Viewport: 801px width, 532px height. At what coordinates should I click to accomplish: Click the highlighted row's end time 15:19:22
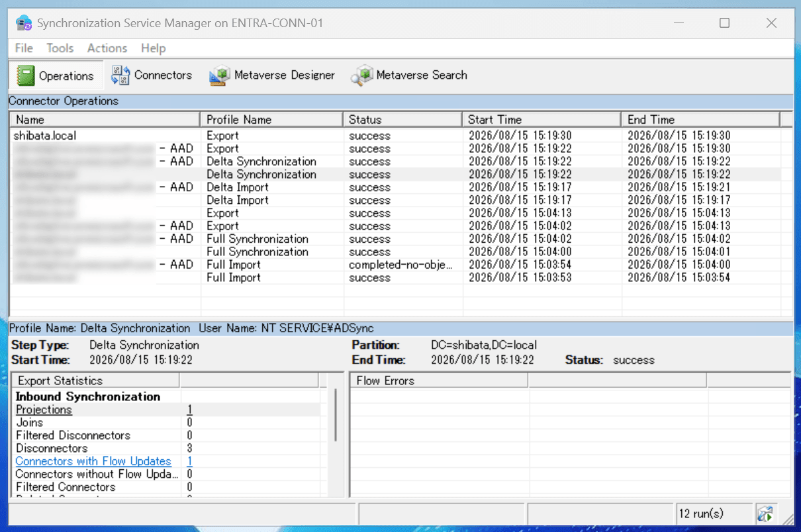pyautogui.click(x=679, y=175)
